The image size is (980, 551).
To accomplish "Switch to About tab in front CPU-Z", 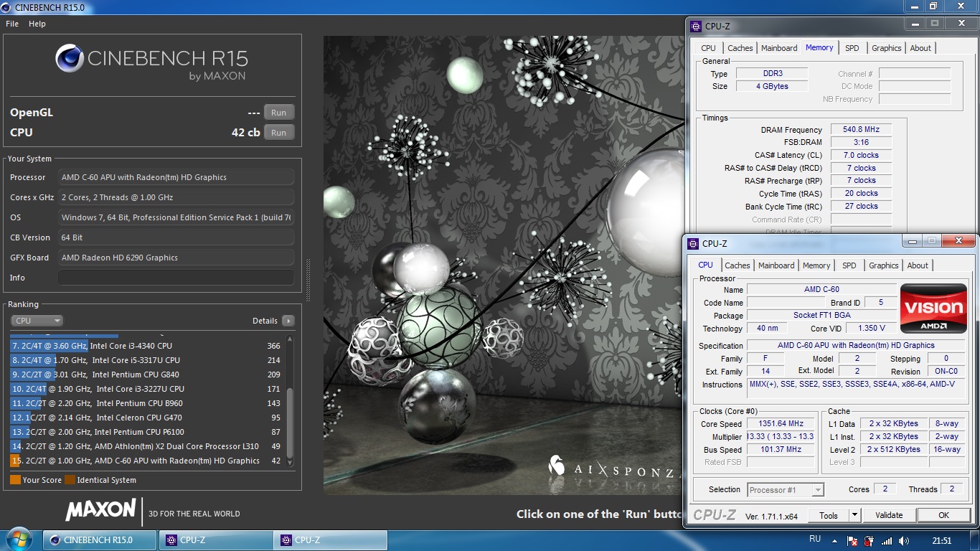I will pyautogui.click(x=918, y=265).
